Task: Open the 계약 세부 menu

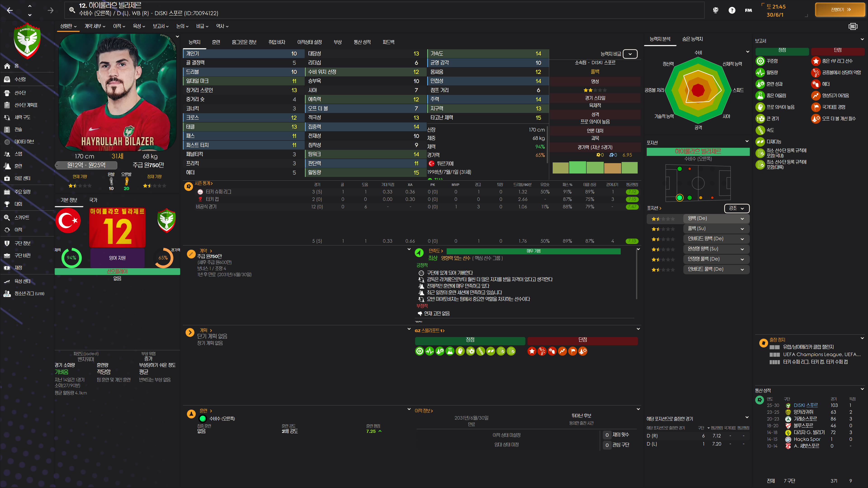Action: (95, 26)
